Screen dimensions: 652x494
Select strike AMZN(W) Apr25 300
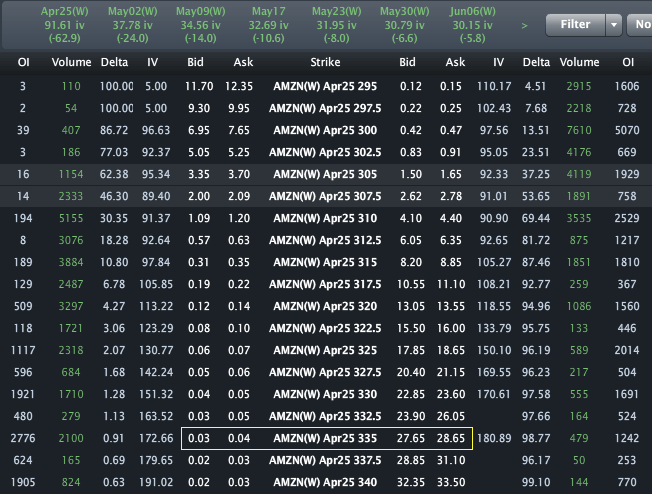tap(325, 131)
